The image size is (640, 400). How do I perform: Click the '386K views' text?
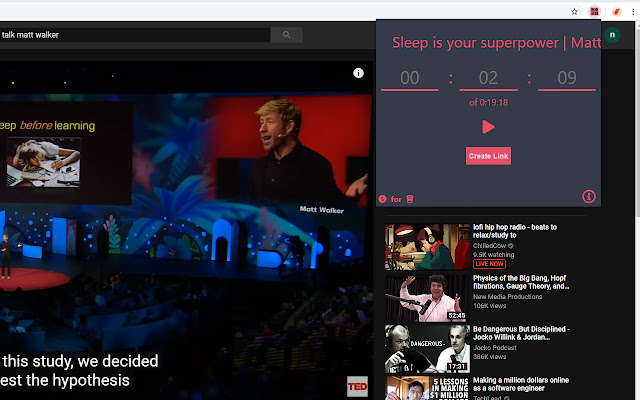(489, 357)
